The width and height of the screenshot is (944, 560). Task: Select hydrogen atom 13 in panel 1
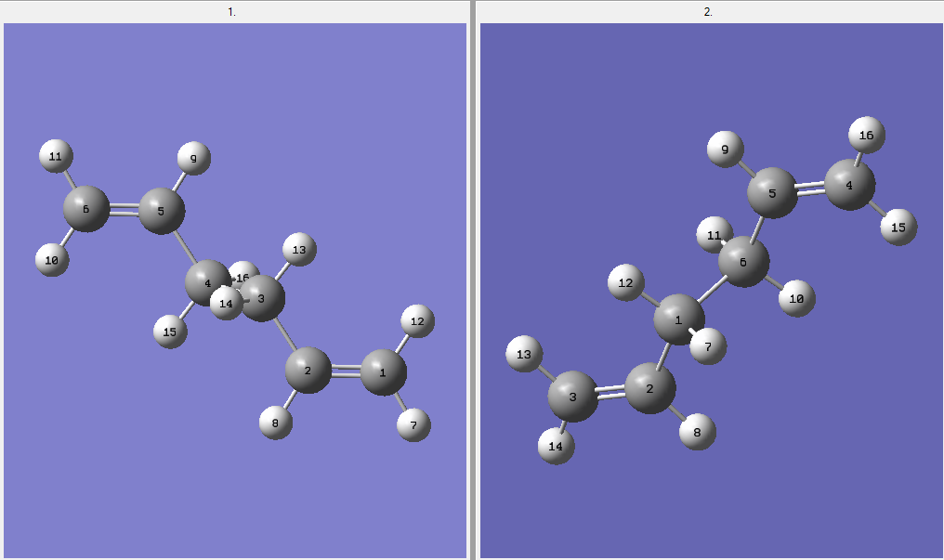click(299, 249)
